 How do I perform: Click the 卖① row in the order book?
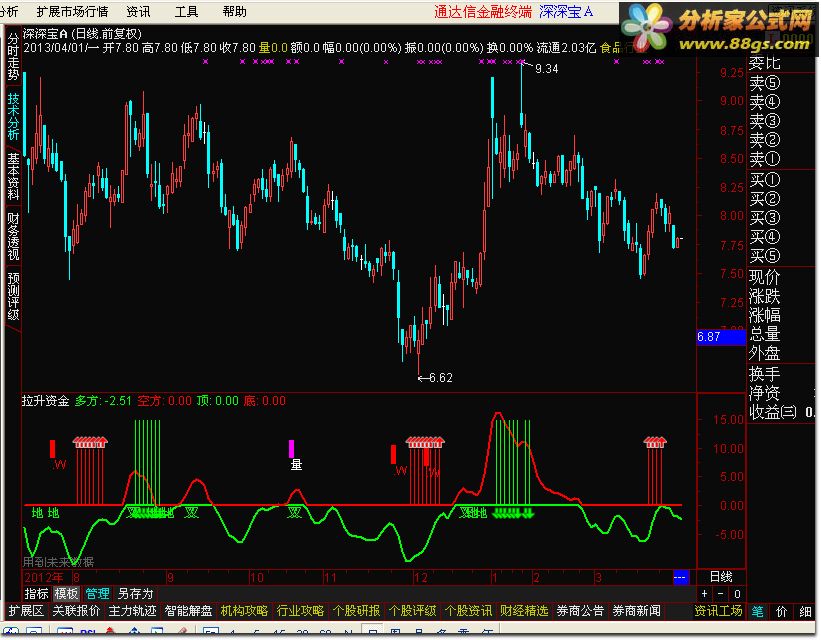(x=764, y=158)
